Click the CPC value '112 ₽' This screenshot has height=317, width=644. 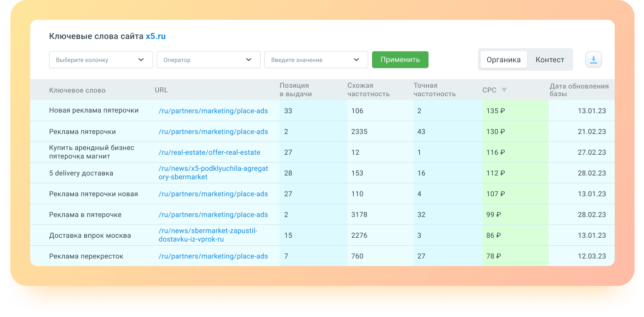496,173
